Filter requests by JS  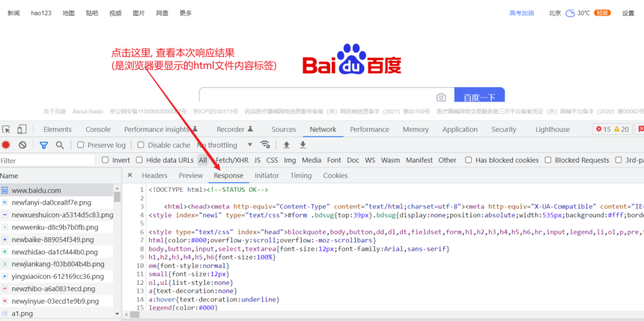tap(257, 160)
